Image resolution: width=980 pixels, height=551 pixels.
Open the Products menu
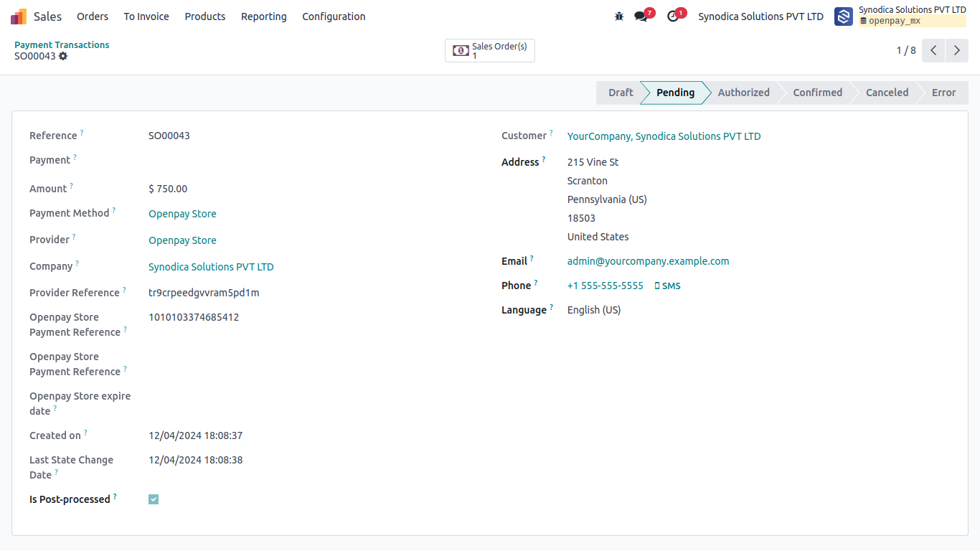tap(205, 16)
